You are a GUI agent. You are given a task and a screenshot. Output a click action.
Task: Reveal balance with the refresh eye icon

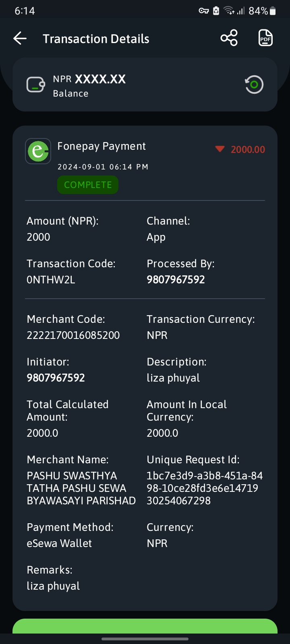point(254,85)
